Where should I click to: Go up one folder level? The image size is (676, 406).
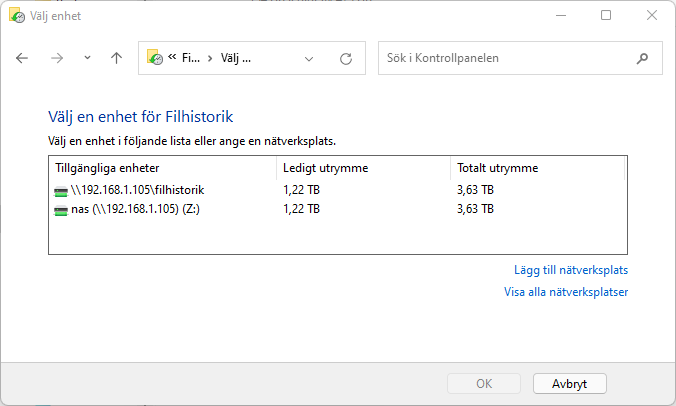coord(116,58)
